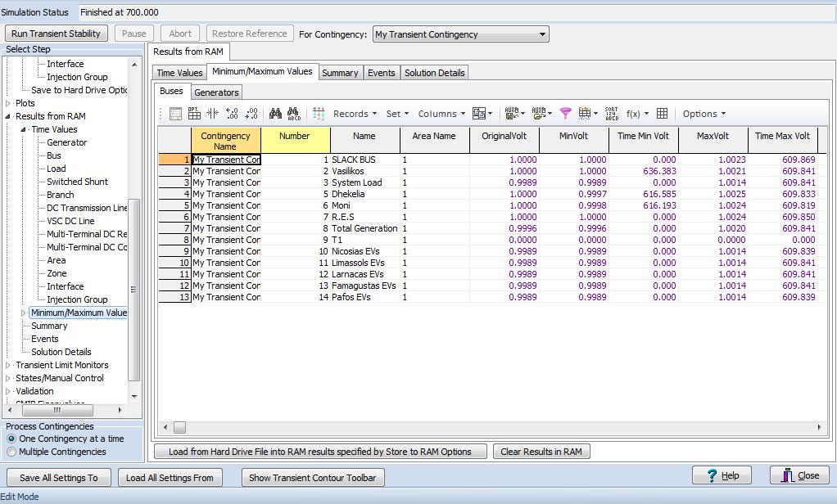837x504 pixels.
Task: Click the AUX save-to-file icon
Action: coord(514,114)
